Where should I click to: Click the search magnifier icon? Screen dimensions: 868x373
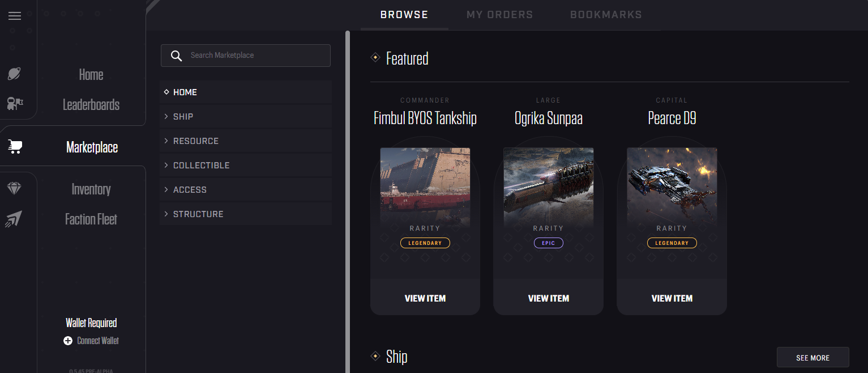tap(176, 56)
